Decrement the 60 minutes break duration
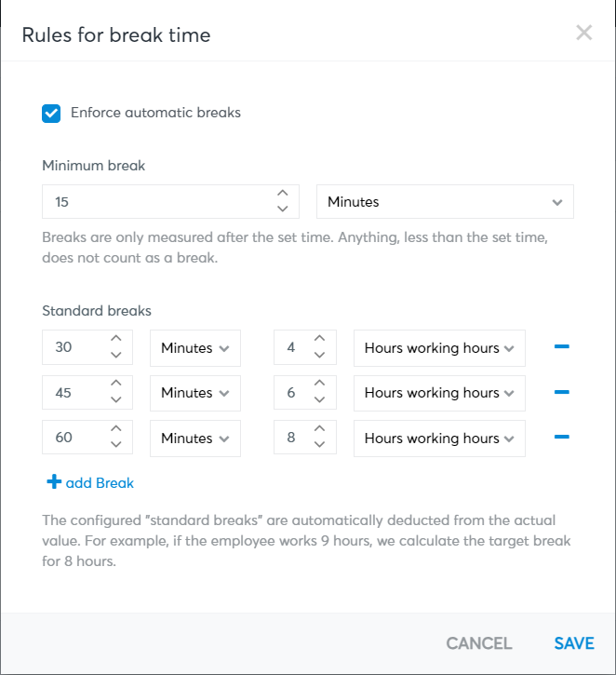616x675 pixels. pyautogui.click(x=116, y=445)
